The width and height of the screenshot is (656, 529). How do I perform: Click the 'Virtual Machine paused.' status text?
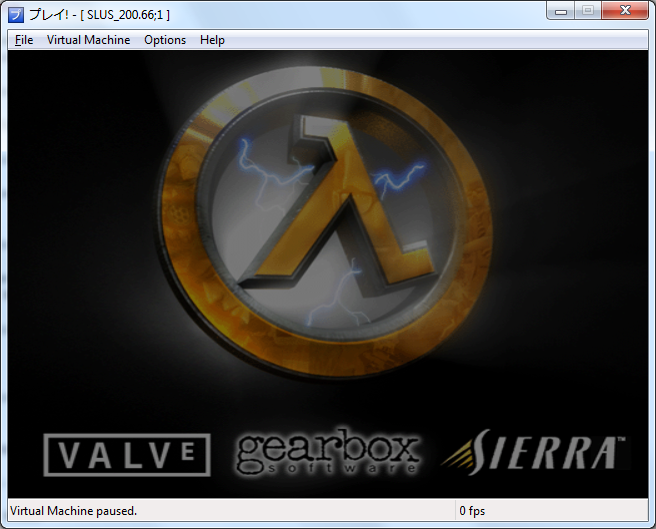(74, 511)
